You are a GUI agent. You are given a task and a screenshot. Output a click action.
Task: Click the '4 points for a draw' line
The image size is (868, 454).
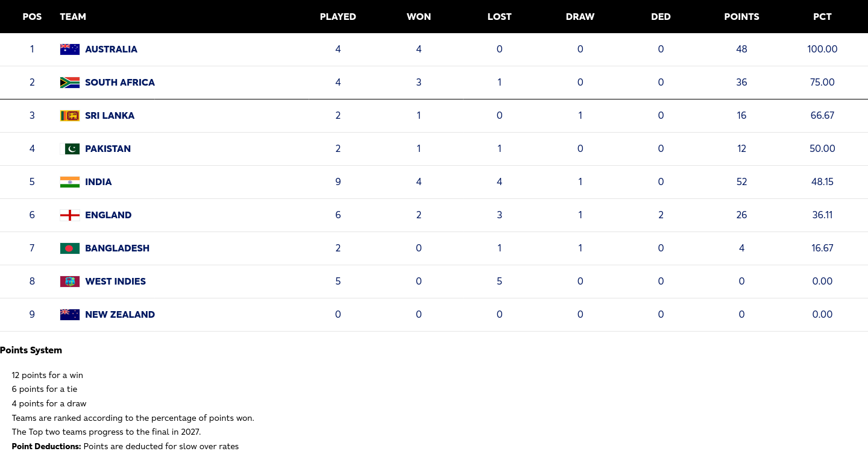click(49, 404)
